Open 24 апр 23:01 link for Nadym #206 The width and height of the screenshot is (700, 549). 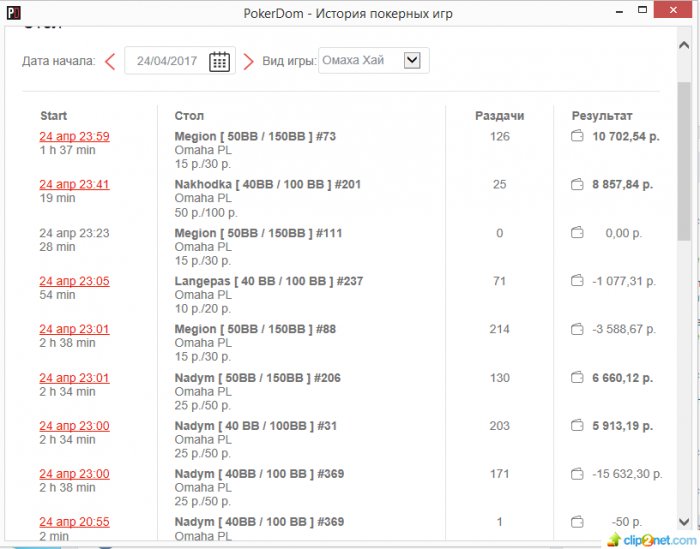point(74,378)
